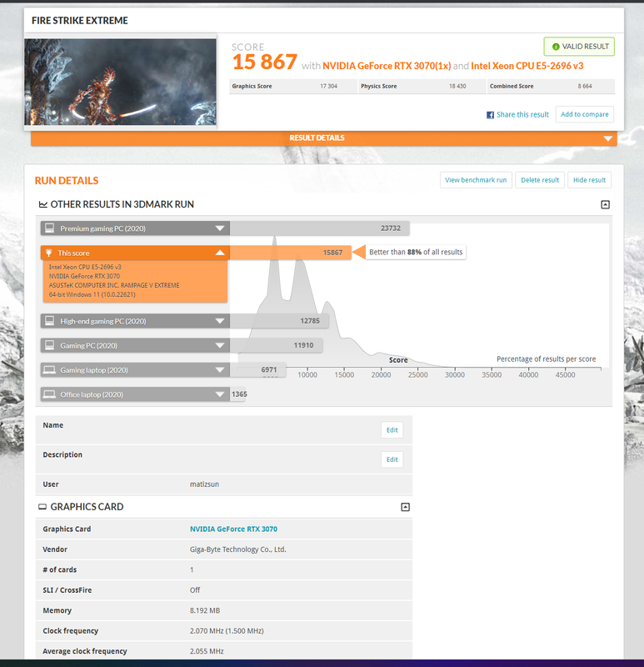Click clock frequency 2.070 MHz (1.500 MHz)
Image resolution: width=644 pixels, height=667 pixels.
227,631
